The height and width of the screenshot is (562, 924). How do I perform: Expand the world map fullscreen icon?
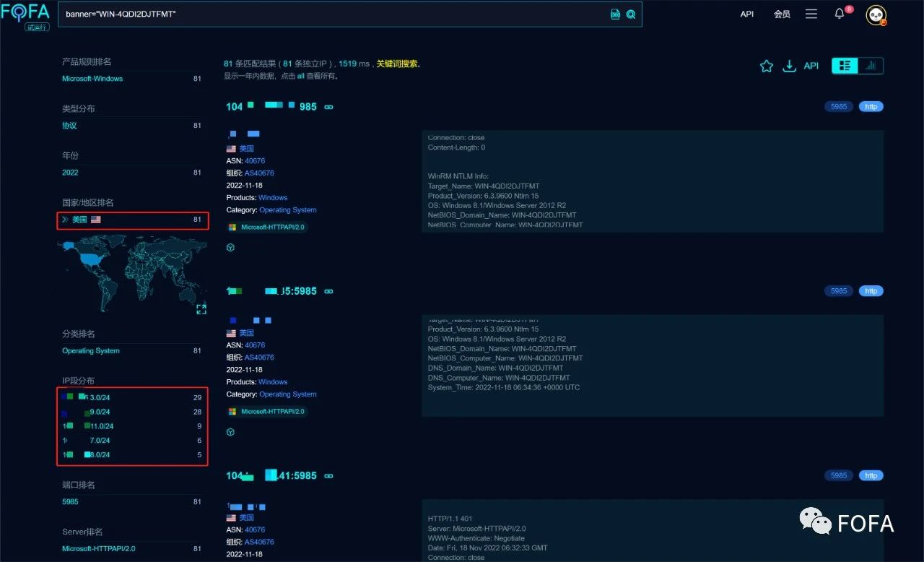(201, 309)
